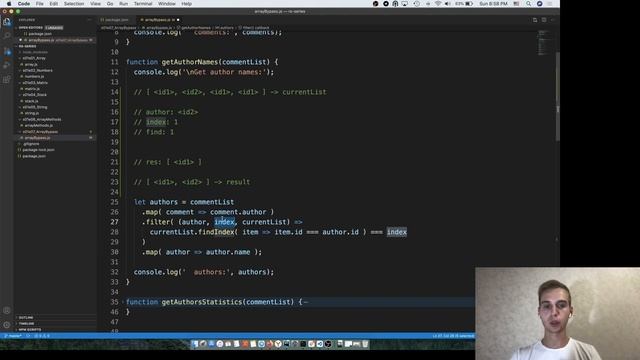Click the open changes icon in editor toolbar
This screenshot has width=640, height=360.
[535, 20]
